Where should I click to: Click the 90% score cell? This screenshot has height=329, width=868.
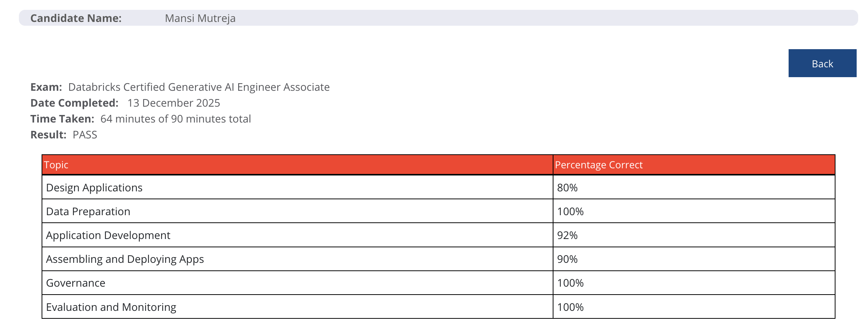(567, 259)
